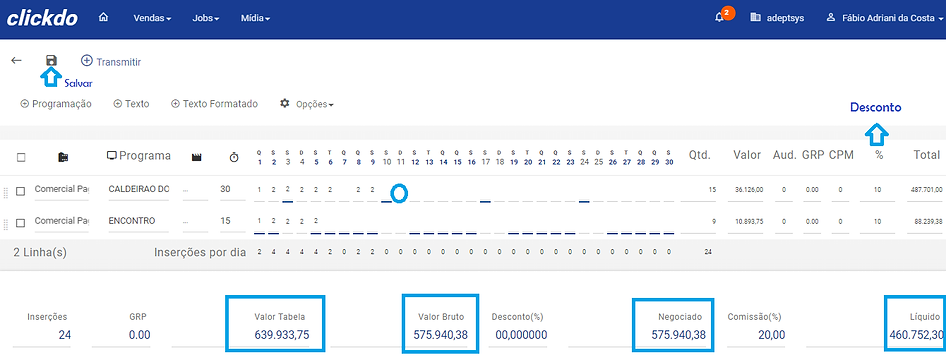Click the Programa column header
946x360 pixels.
click(x=139, y=156)
